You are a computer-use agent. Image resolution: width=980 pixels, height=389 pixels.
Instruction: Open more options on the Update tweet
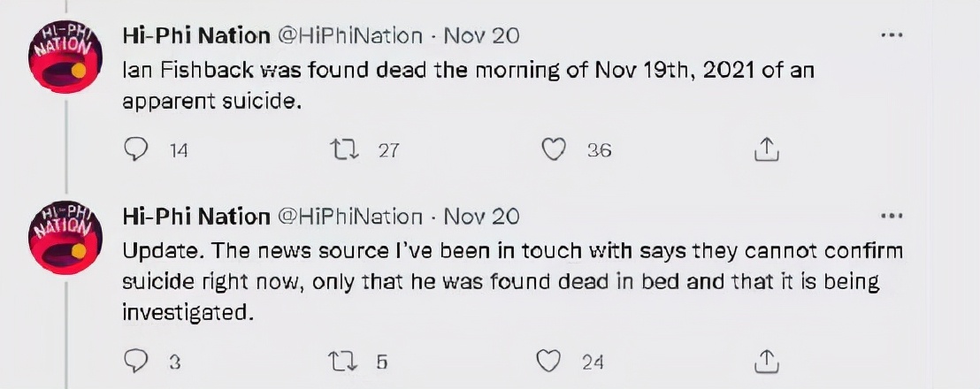tap(891, 216)
